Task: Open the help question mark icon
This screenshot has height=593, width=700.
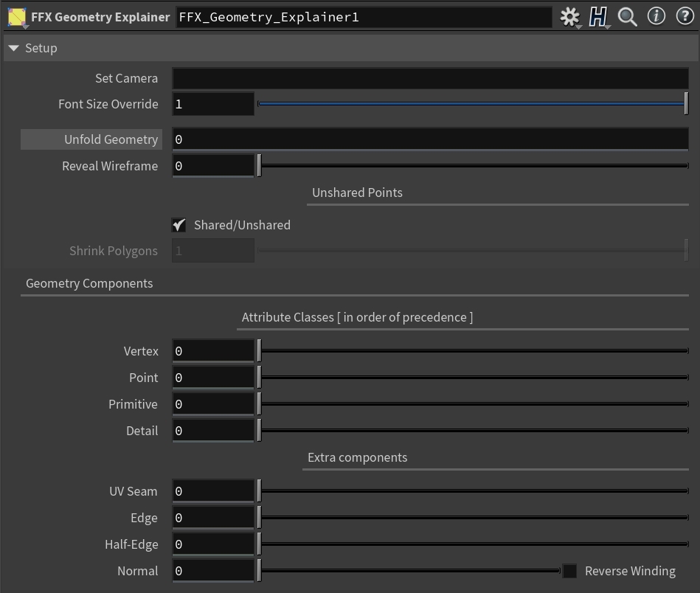Action: point(685,16)
